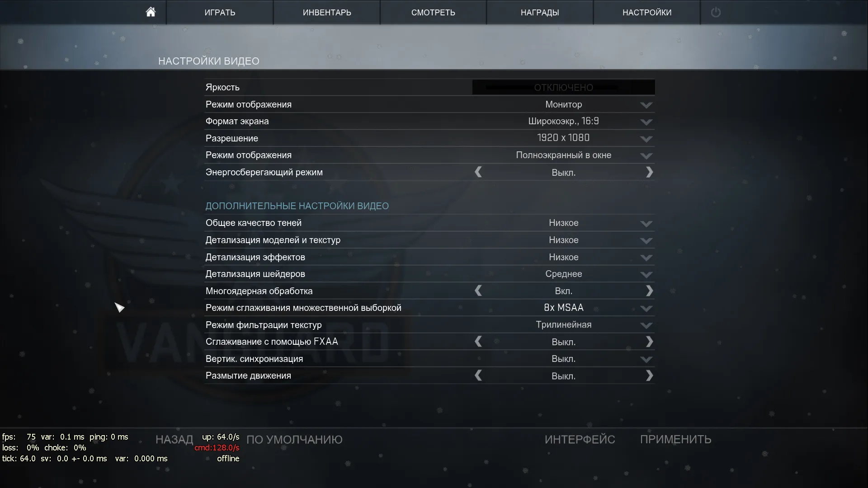Click right arrow for Многоядерная обработка
The image size is (868, 488).
(649, 291)
